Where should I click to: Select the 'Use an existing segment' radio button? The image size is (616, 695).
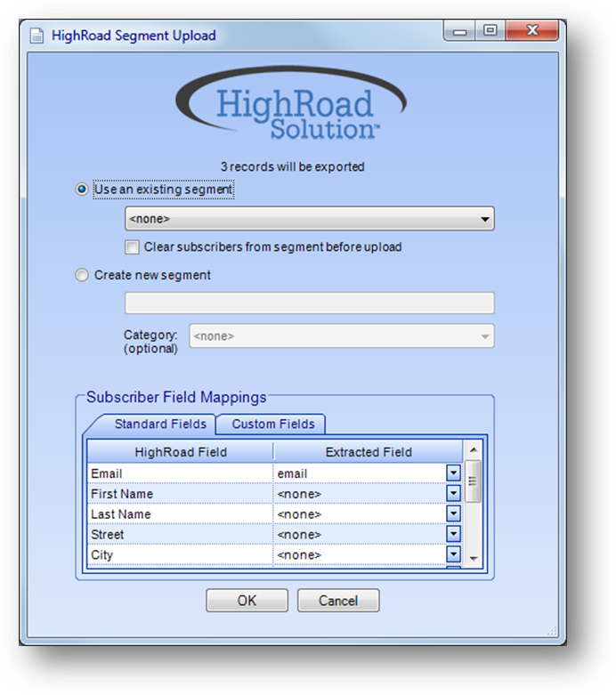coord(82,190)
